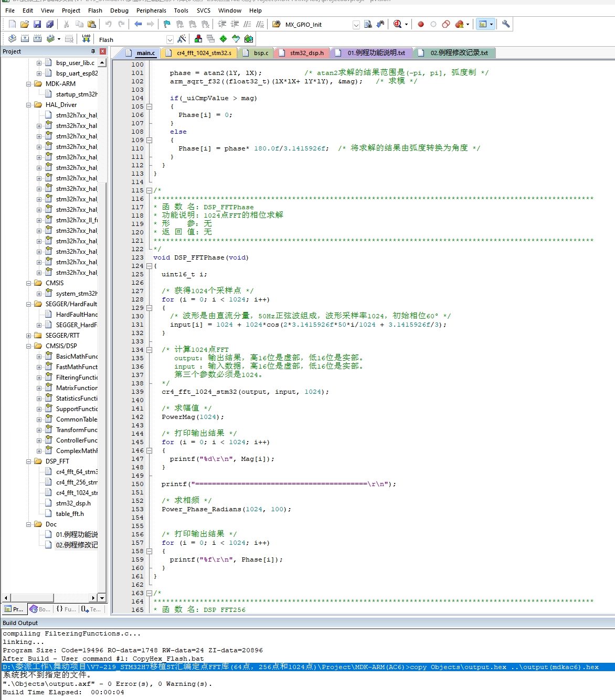
Task: Select table_fft.h in the project tree
Action: click(x=70, y=514)
